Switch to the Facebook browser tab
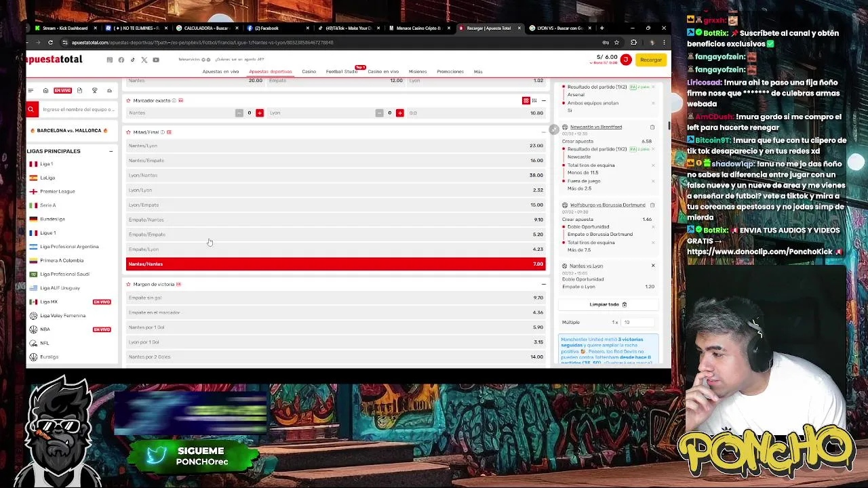868x488 pixels. point(277,28)
